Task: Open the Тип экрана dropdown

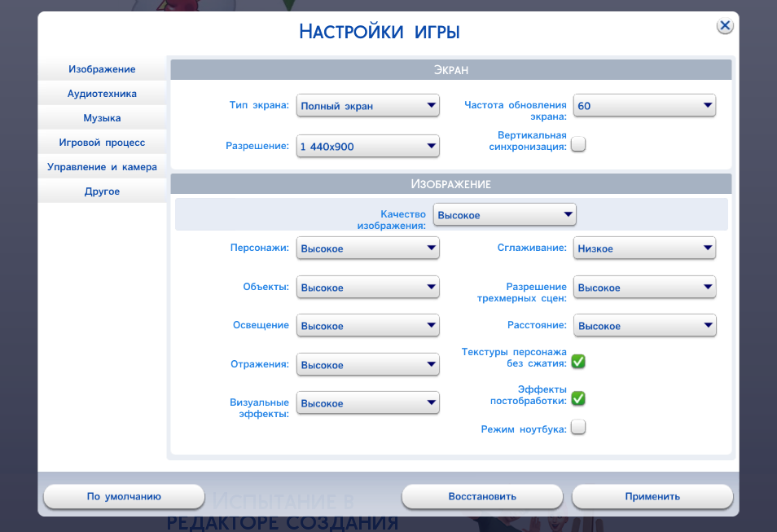Action: click(367, 106)
